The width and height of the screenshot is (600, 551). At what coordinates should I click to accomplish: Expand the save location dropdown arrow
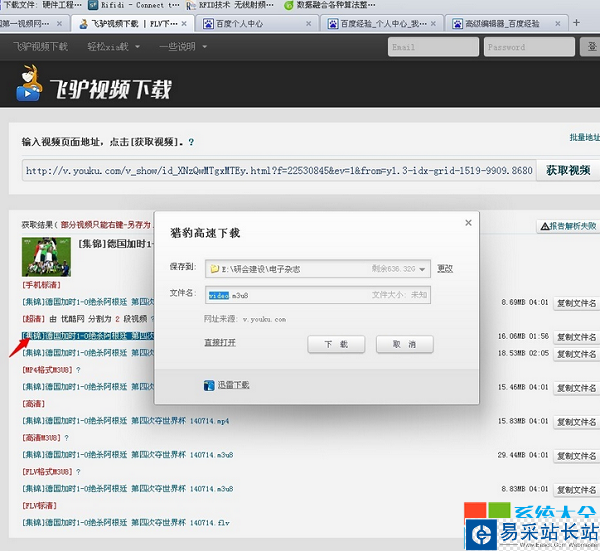click(x=423, y=269)
